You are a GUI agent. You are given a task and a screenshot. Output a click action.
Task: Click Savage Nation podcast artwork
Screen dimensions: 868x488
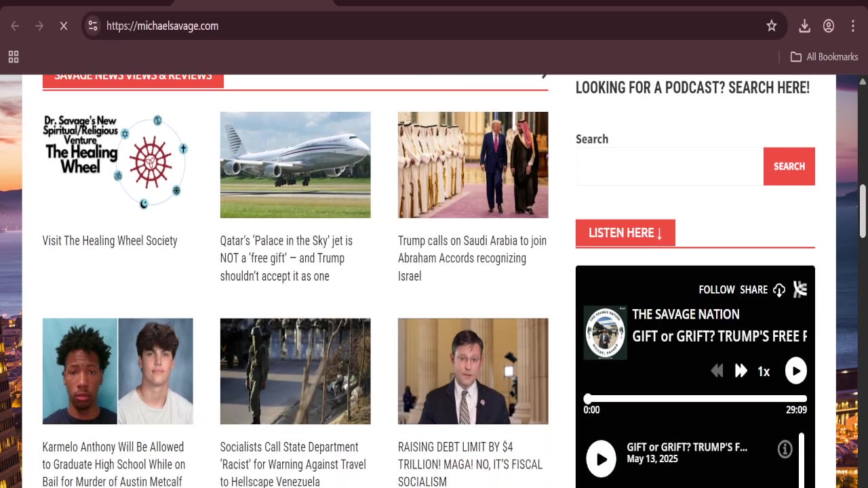point(606,333)
